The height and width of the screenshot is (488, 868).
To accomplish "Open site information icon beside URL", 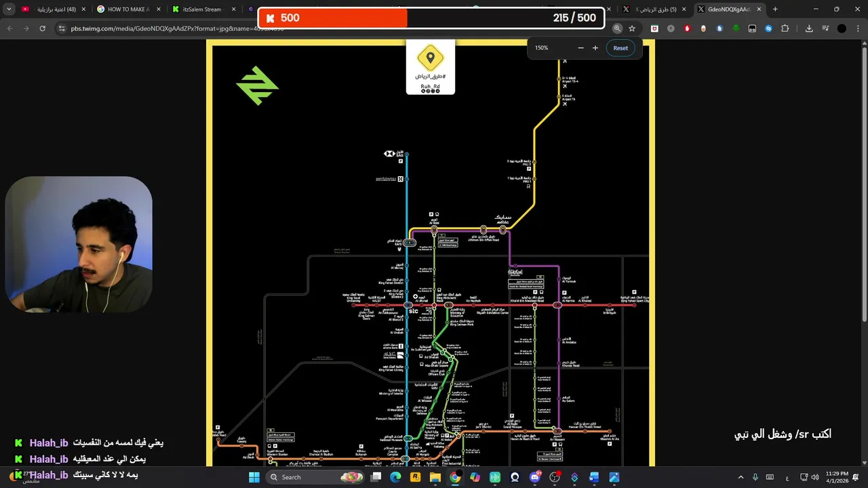I will point(62,28).
